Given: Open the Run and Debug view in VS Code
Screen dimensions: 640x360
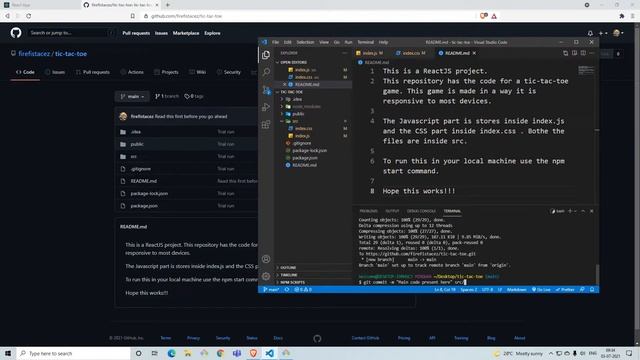Looking at the screenshot, I should (x=266, y=107).
